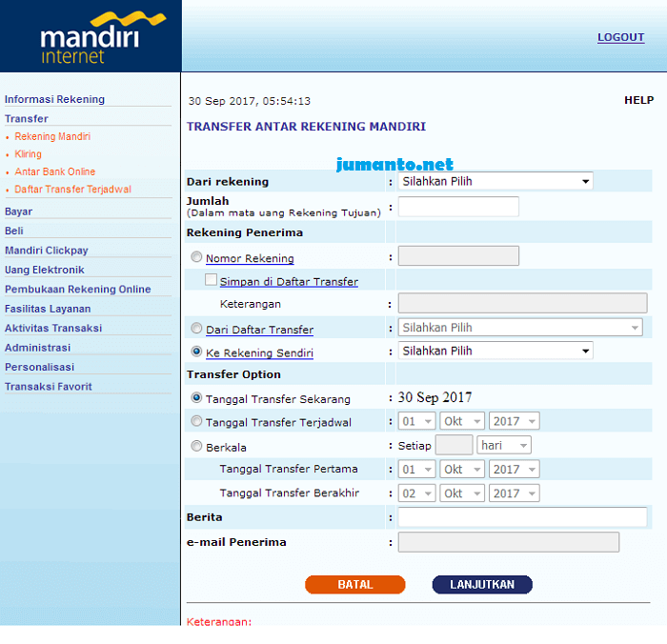
Task: Open the Tanggal Transfer Terjadwal year dropdown
Action: (x=514, y=421)
